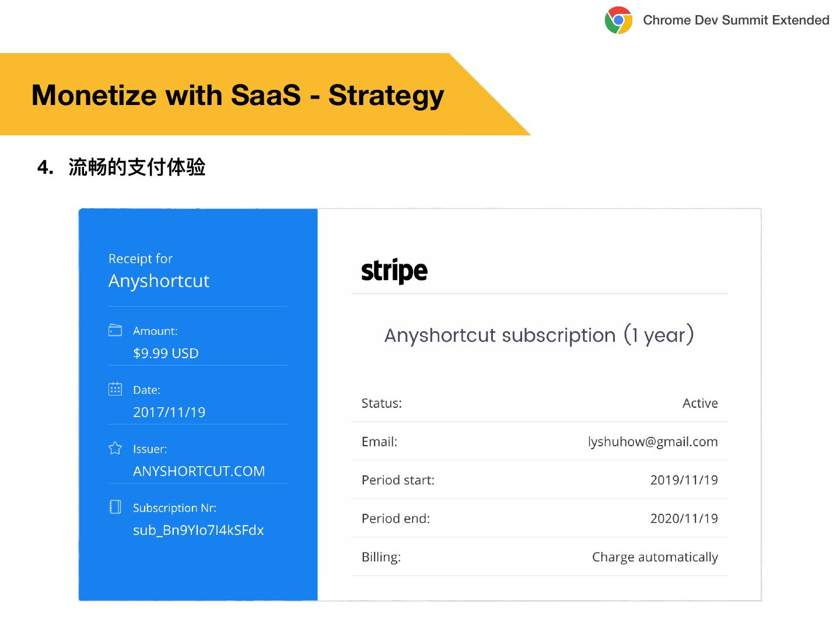Image resolution: width=840 pixels, height=630 pixels.
Task: Click the Chrome logo icon
Action: (618, 20)
